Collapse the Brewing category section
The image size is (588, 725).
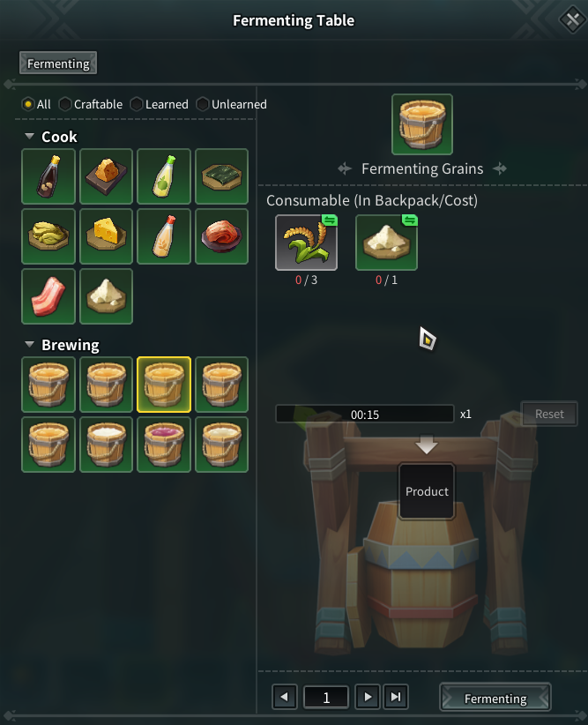[x=30, y=345]
